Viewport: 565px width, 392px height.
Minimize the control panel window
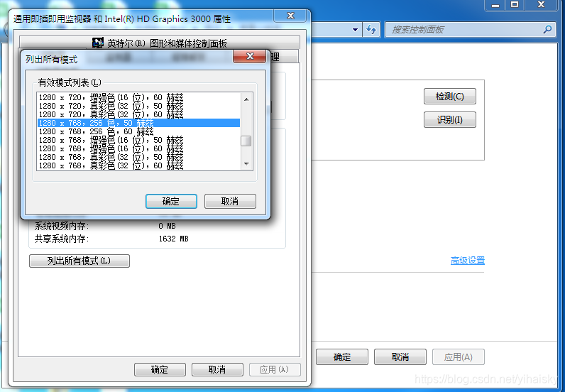pos(496,5)
